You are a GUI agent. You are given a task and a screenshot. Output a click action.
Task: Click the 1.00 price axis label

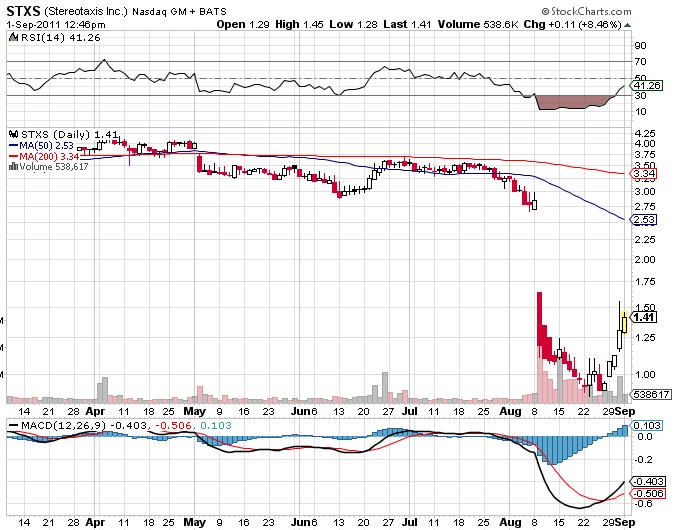coord(645,374)
